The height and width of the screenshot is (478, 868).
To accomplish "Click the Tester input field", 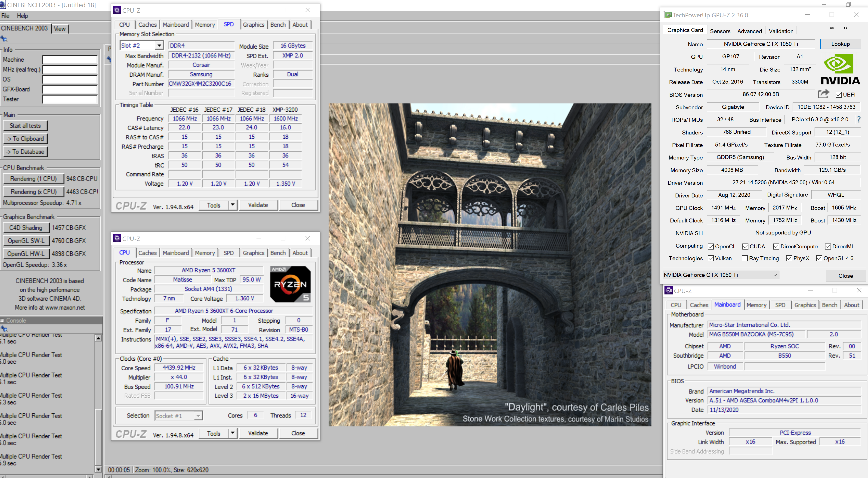I will click(x=70, y=99).
